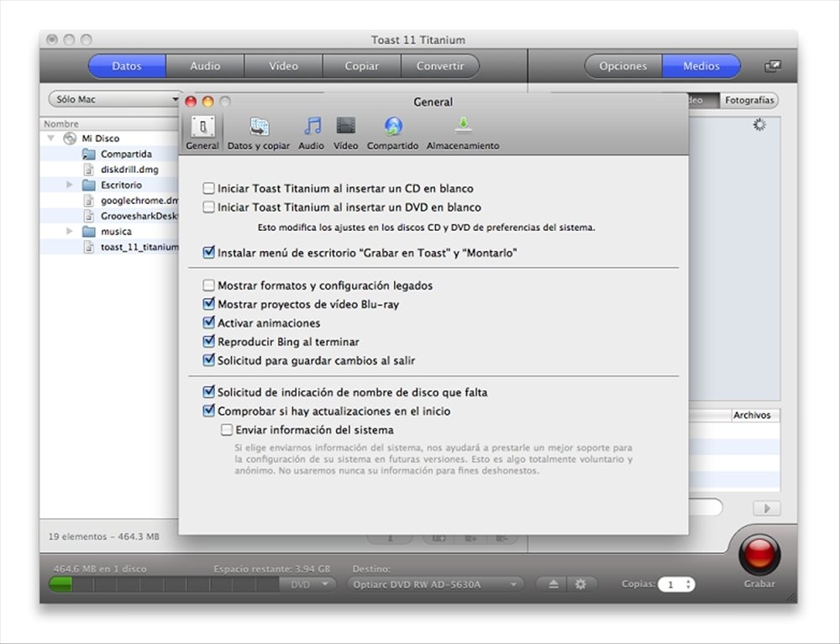Switch to the main Vídeo tab
The height and width of the screenshot is (644, 840).
tap(283, 65)
